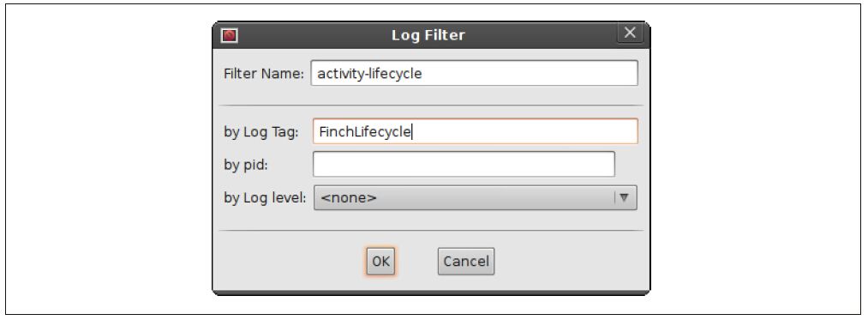This screenshot has height=320, width=868.
Task: Confirm the filter with the OK button
Action: tap(380, 261)
